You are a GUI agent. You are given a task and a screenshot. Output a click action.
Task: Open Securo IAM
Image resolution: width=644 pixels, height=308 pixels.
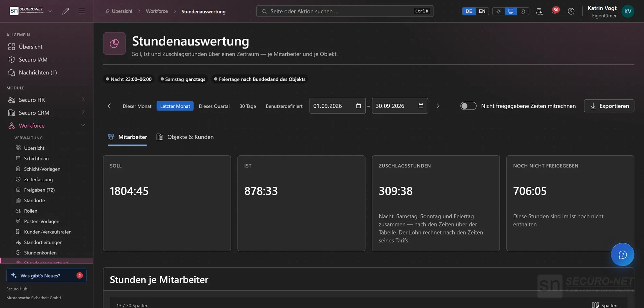pos(46,60)
